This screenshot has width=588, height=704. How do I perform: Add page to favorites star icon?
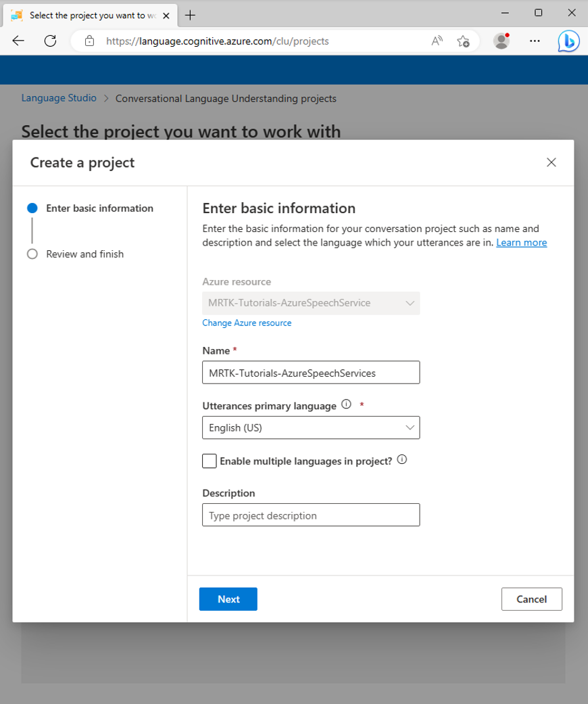[463, 41]
